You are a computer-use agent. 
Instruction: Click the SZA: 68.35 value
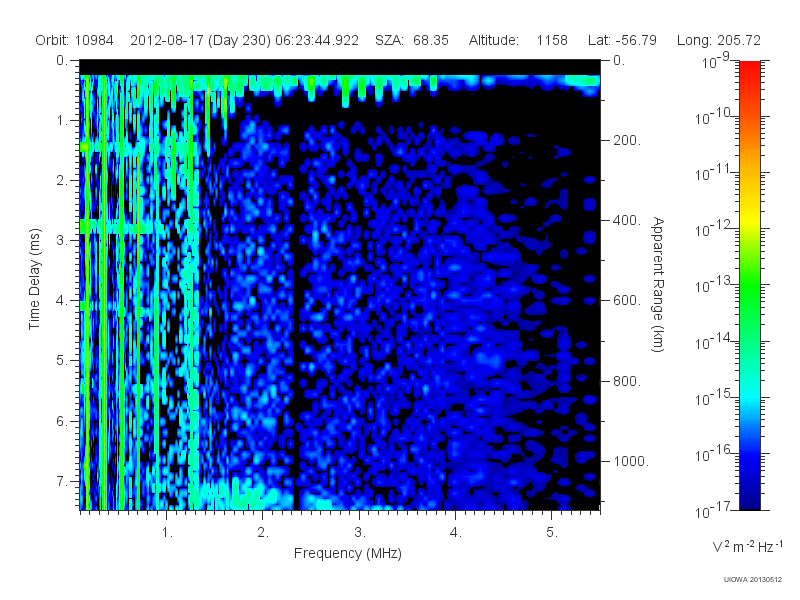click(x=412, y=40)
